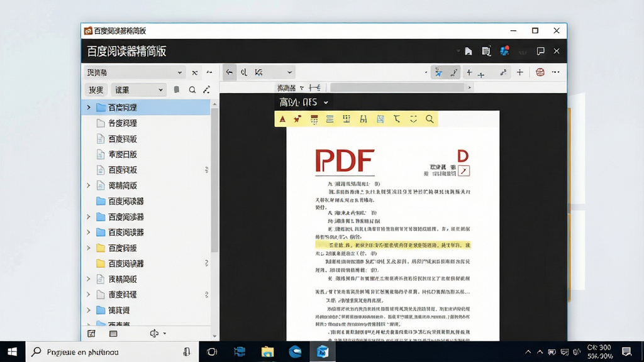Viewport: 644px width, 362px height.
Task: Click the two-column icon in the yellow toolbar
Action: coord(364,119)
